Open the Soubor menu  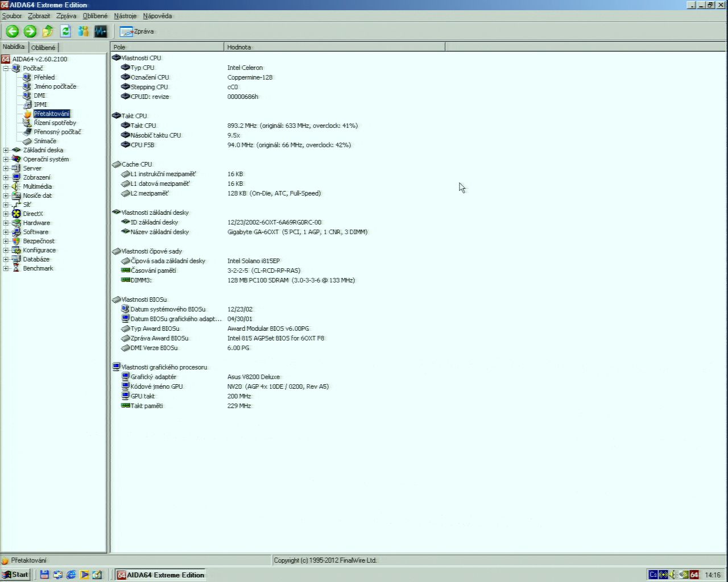(x=12, y=16)
